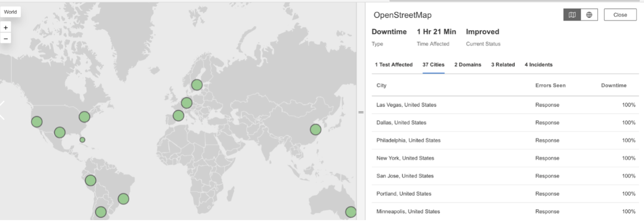Click the 1 Hr 21 Min value
Screen dimensions: 644x221
coord(436,32)
